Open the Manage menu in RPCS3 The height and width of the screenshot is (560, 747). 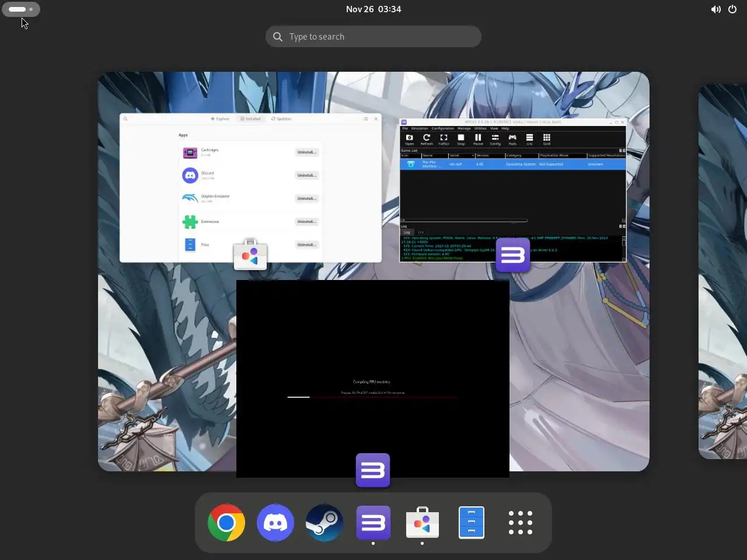pos(464,128)
